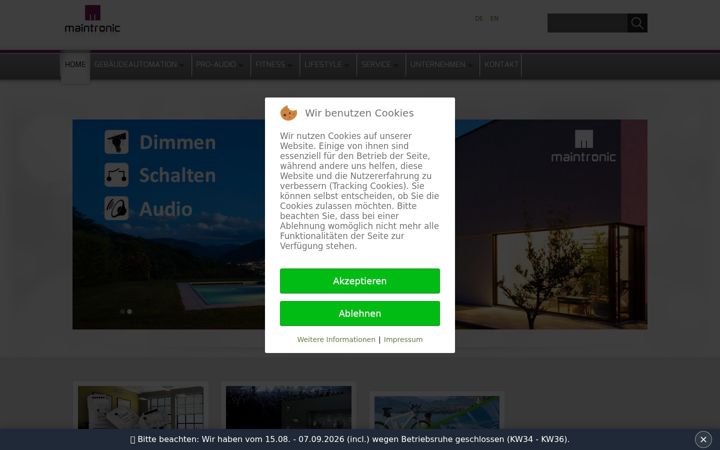This screenshot has height=450, width=720.
Task: Click the Schalten text on the banner
Action: (x=178, y=175)
